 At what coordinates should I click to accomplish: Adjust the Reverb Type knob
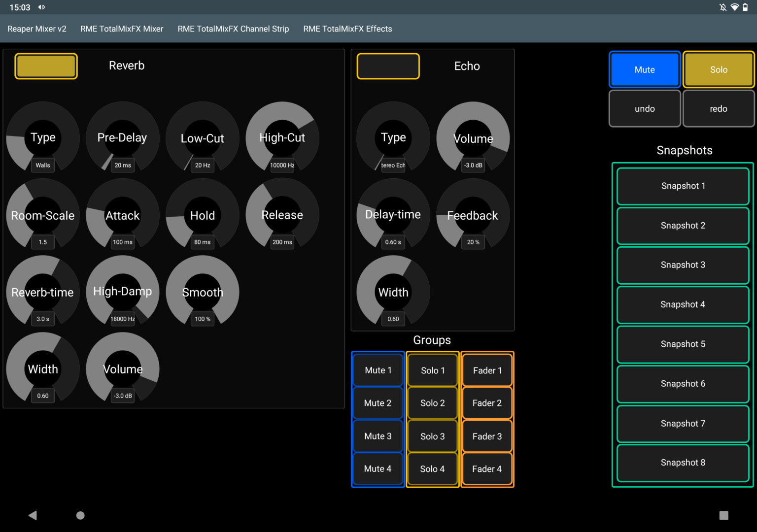[x=42, y=138]
